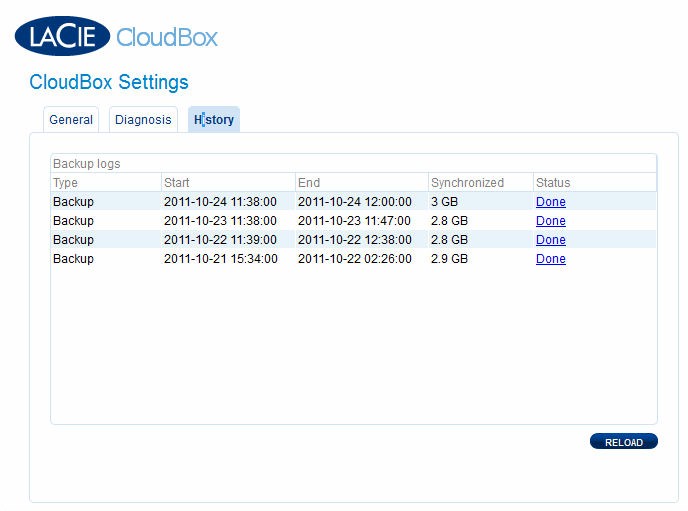Open Done link for 2011-10-23 11:38:00 backup
The height and width of the screenshot is (511, 688).
[551, 221]
